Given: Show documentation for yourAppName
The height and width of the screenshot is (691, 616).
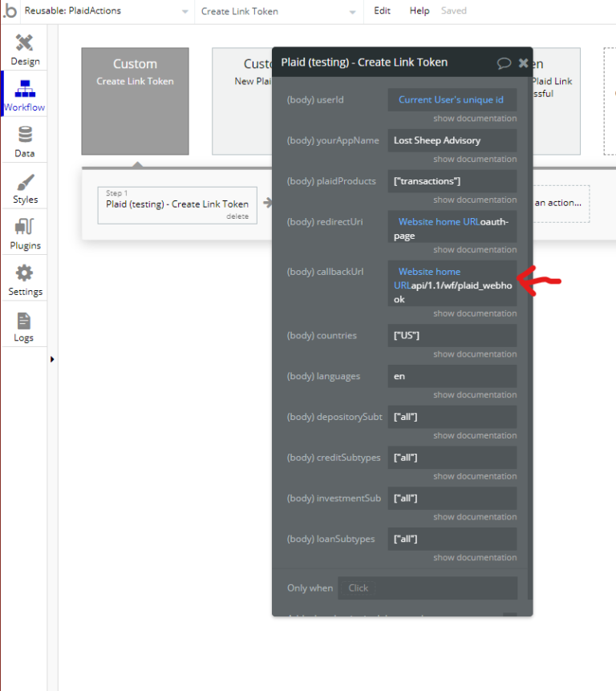Looking at the screenshot, I should click(475, 159).
